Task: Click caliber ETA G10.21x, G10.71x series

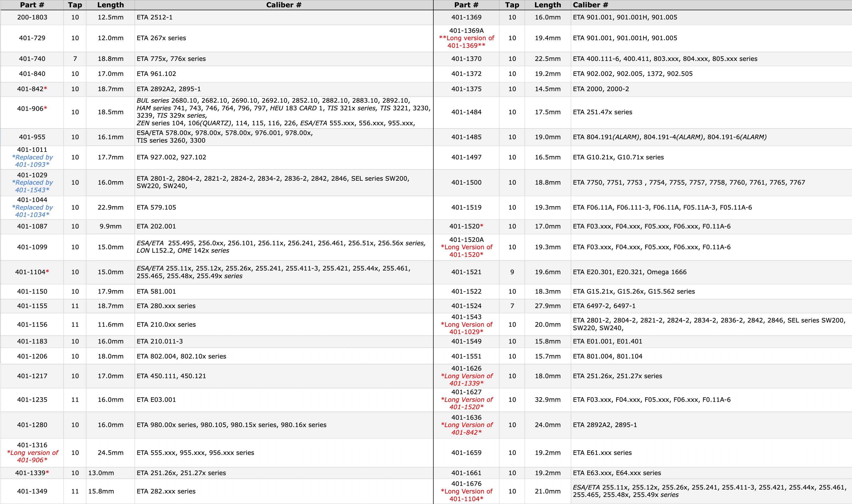Action: [618, 157]
